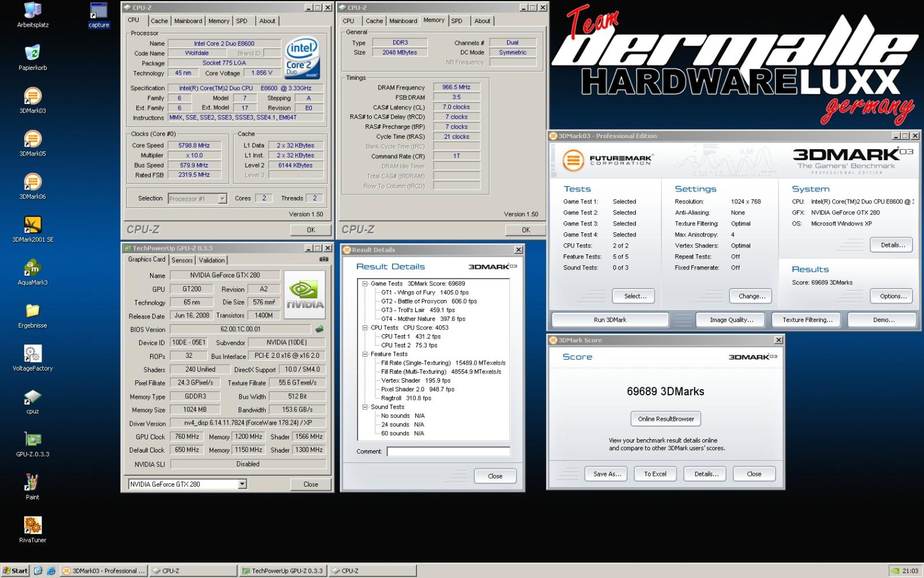924x578 pixels.
Task: Collapse the Game Tests tree node
Action: click(x=365, y=284)
